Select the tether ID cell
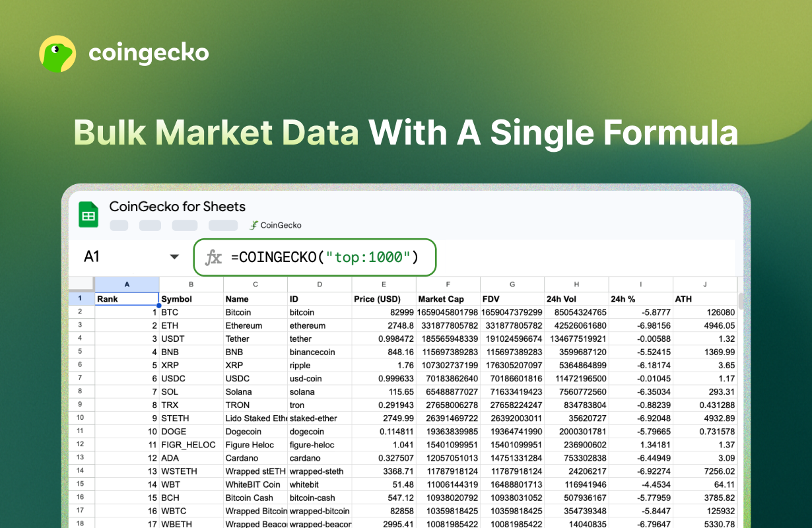 click(x=320, y=339)
